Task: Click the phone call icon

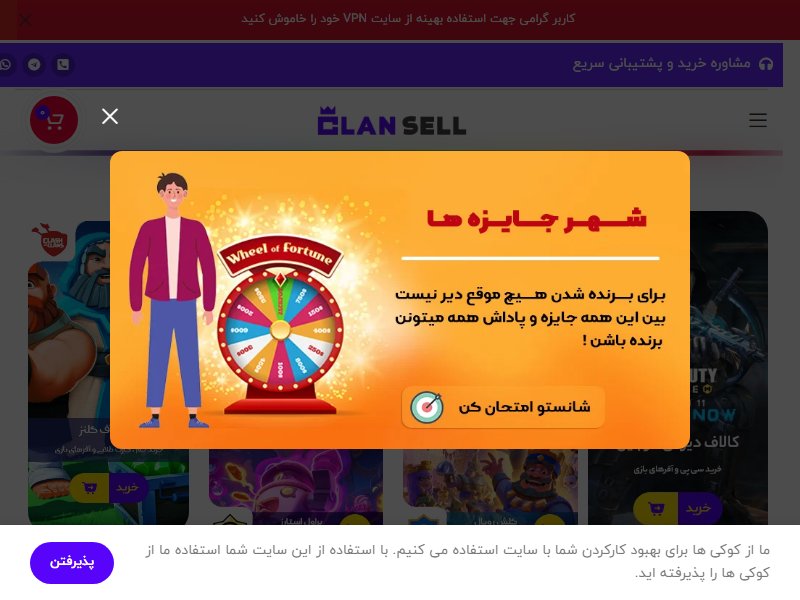Action: [x=63, y=65]
